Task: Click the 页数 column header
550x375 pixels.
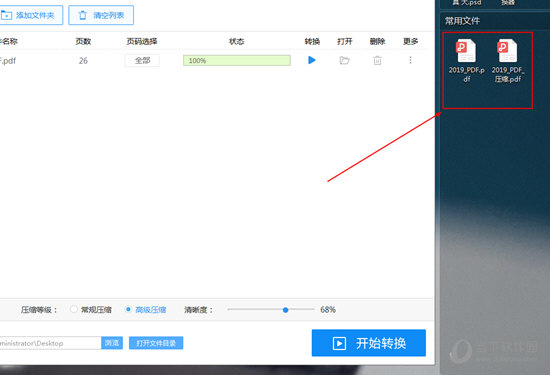Action: [83, 41]
